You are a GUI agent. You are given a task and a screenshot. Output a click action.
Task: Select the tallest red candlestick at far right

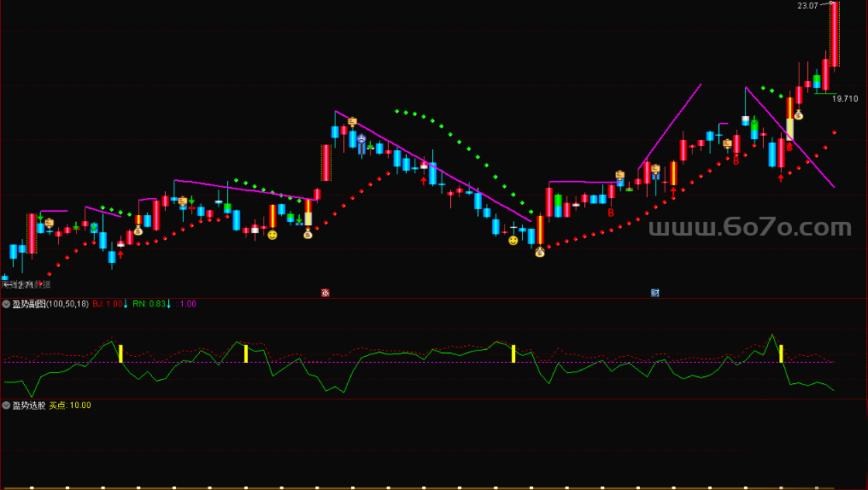pyautogui.click(x=834, y=34)
